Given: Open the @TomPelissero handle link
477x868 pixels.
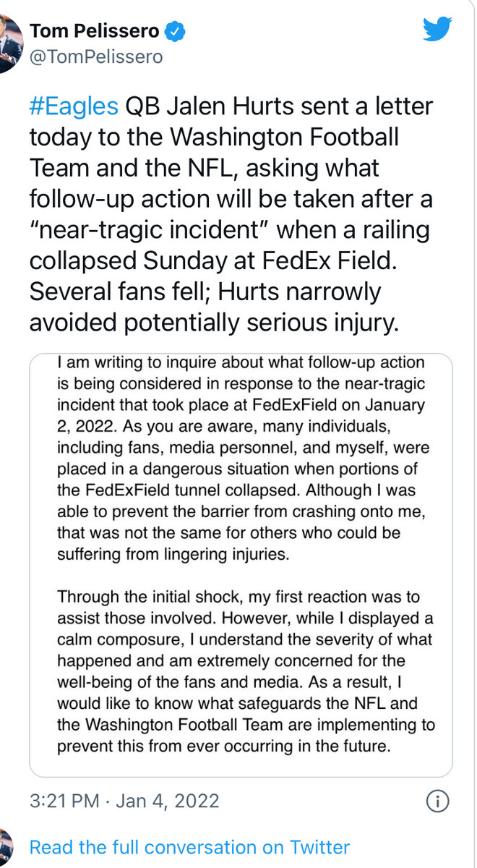Looking at the screenshot, I should point(96,56).
